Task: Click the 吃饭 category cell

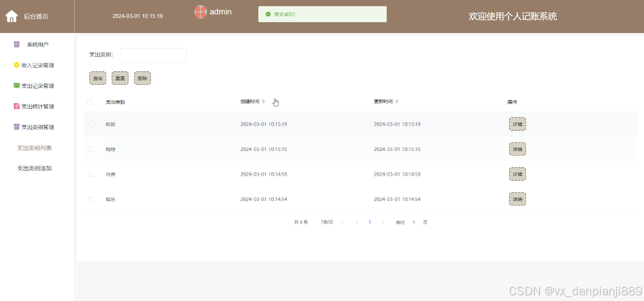Action: pyautogui.click(x=111, y=124)
